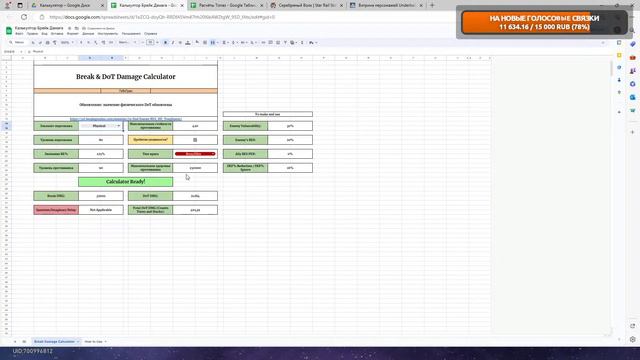Decrease decimal places in toolbar
The height and width of the screenshot is (360, 640).
[x=96, y=42]
